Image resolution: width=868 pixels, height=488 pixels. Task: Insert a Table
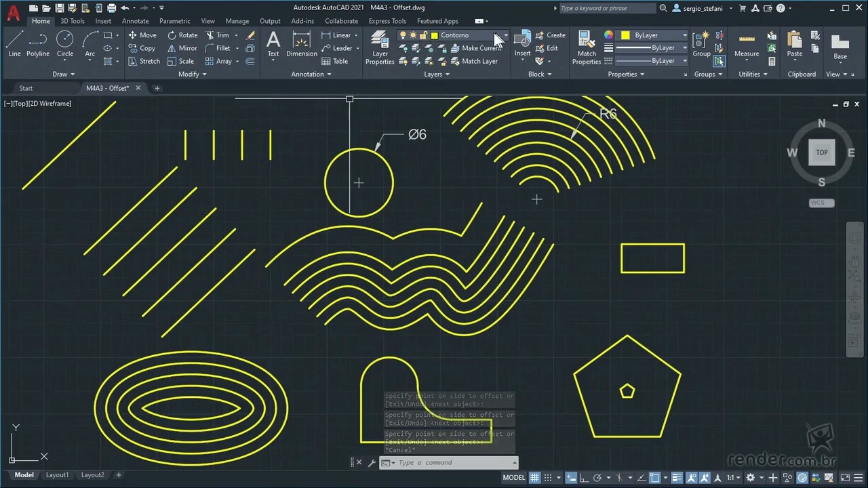(335, 61)
